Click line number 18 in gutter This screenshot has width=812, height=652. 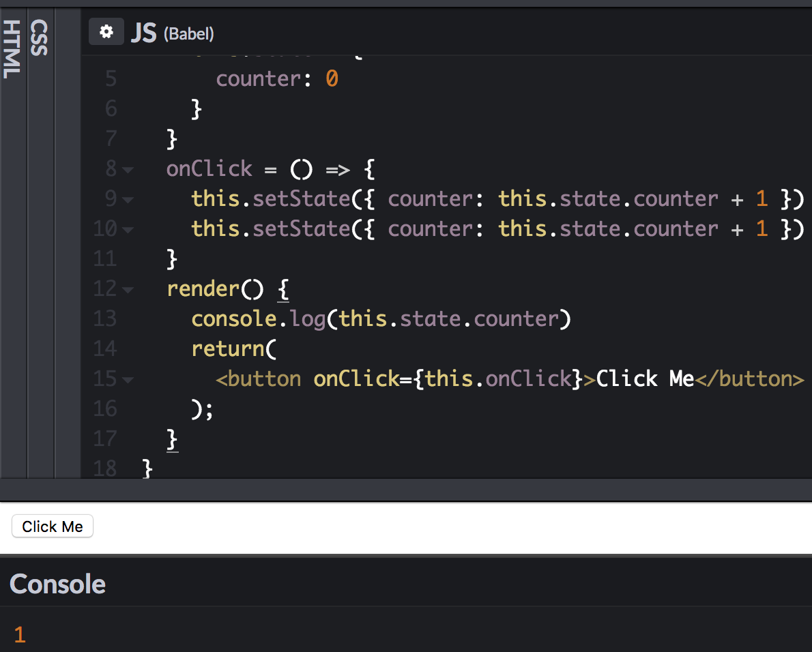coord(105,469)
